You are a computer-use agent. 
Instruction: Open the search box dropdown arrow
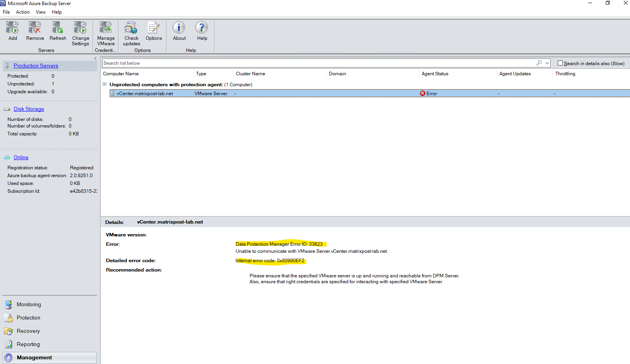(x=547, y=63)
